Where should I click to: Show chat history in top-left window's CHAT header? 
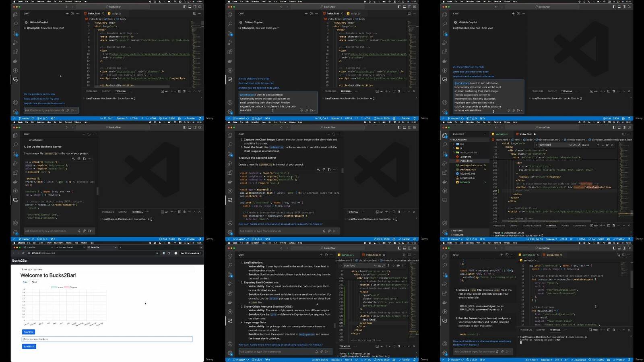[x=72, y=13]
